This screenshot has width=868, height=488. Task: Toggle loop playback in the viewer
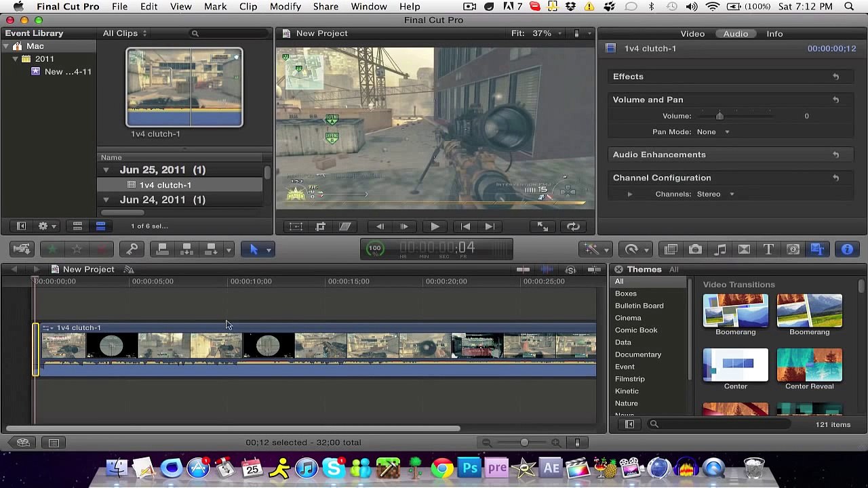click(x=573, y=226)
